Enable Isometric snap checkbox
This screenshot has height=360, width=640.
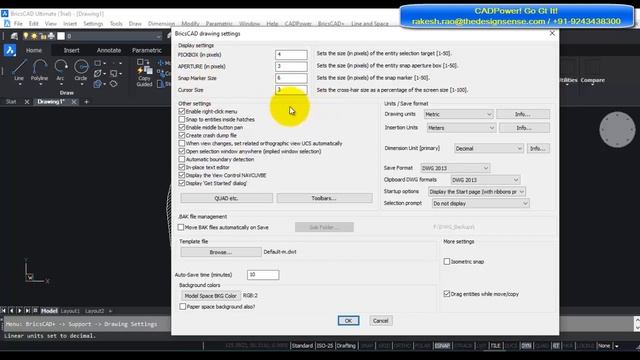pyautogui.click(x=447, y=262)
